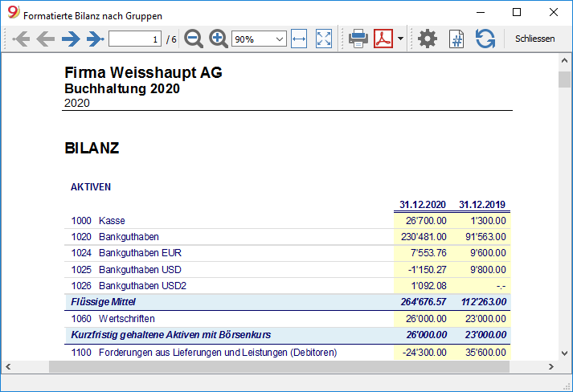
Task: Click horizontal scrollbar left arrow
Action: point(8,366)
